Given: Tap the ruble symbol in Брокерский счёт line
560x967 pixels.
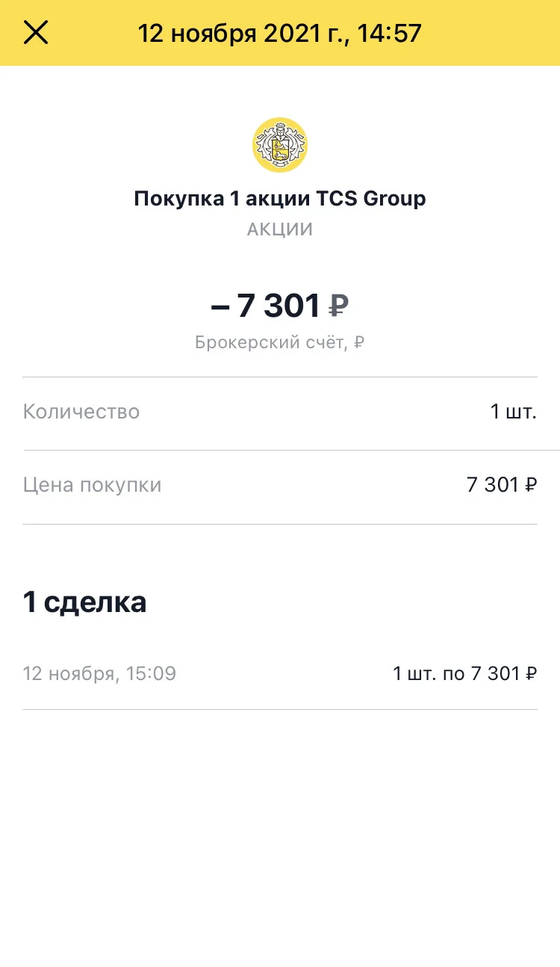Looking at the screenshot, I should tap(359, 343).
